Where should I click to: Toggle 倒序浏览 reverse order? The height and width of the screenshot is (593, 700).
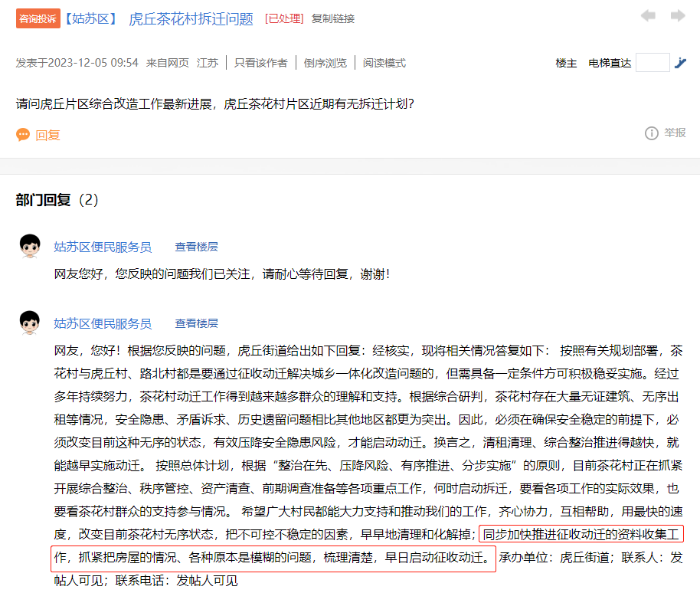pos(325,63)
